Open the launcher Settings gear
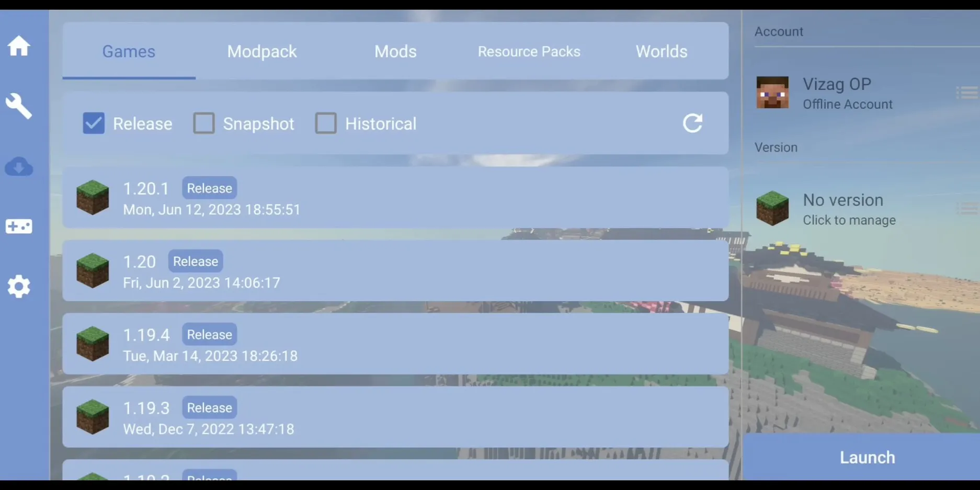The image size is (980, 490). pyautogui.click(x=19, y=287)
